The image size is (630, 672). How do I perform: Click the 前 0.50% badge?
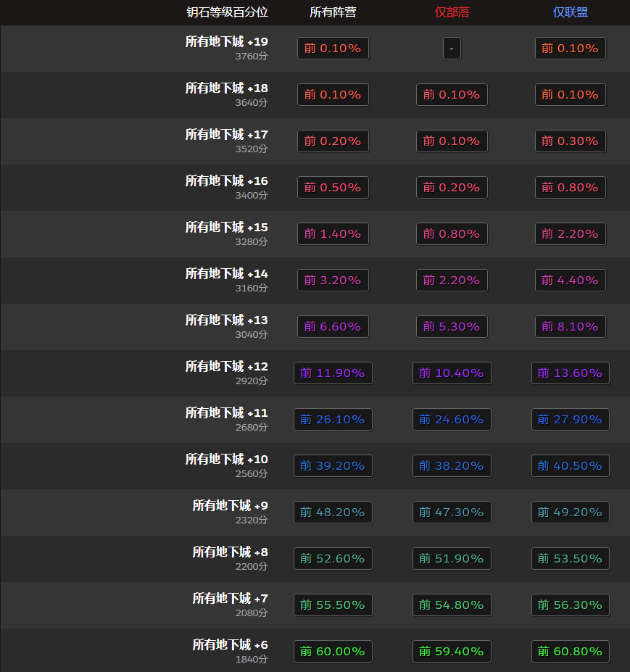coord(333,187)
